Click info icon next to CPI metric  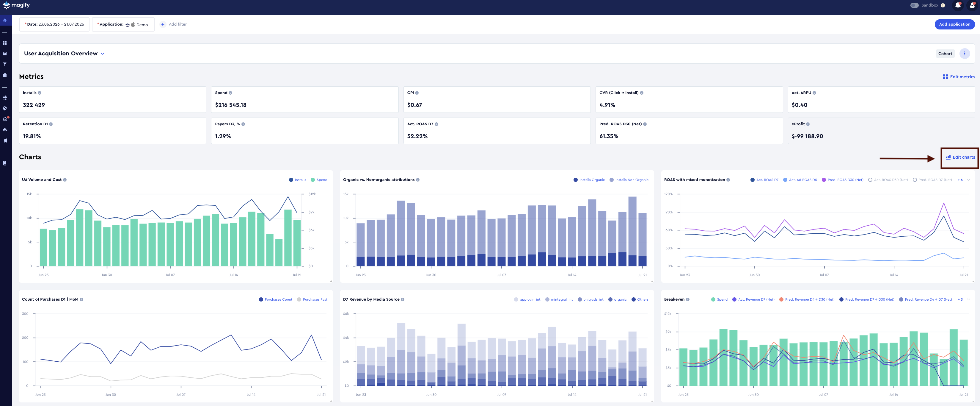[417, 93]
